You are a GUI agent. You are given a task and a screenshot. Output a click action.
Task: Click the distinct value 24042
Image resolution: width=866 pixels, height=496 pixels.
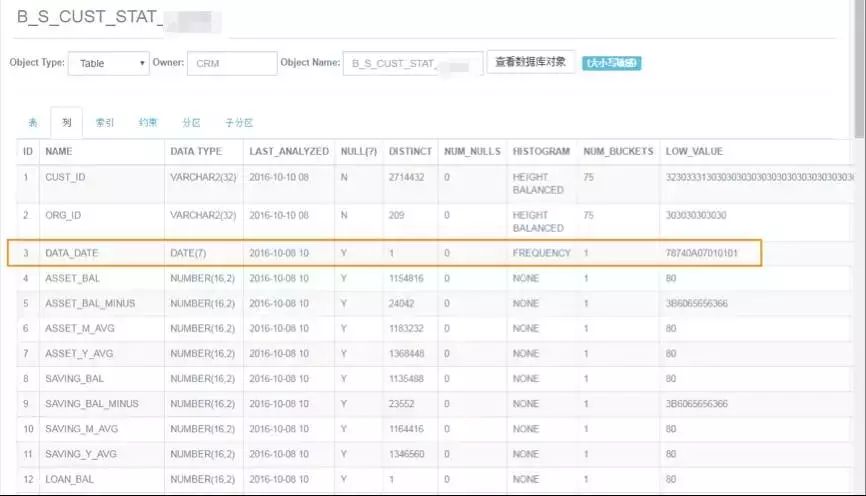[x=402, y=304]
